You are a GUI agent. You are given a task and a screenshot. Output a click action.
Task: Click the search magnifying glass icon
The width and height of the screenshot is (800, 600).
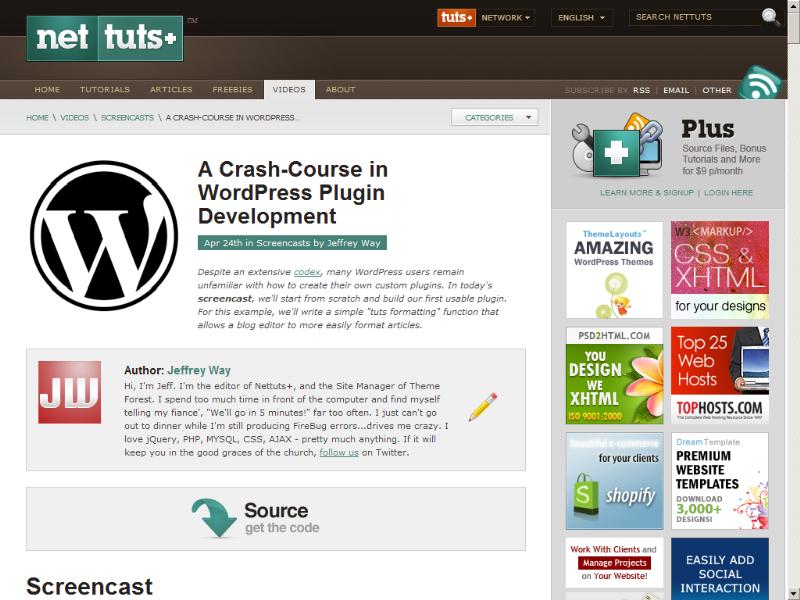770,17
